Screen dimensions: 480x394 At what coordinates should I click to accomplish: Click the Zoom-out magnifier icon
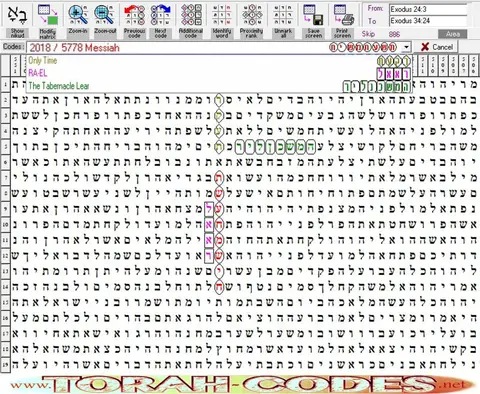point(104,15)
